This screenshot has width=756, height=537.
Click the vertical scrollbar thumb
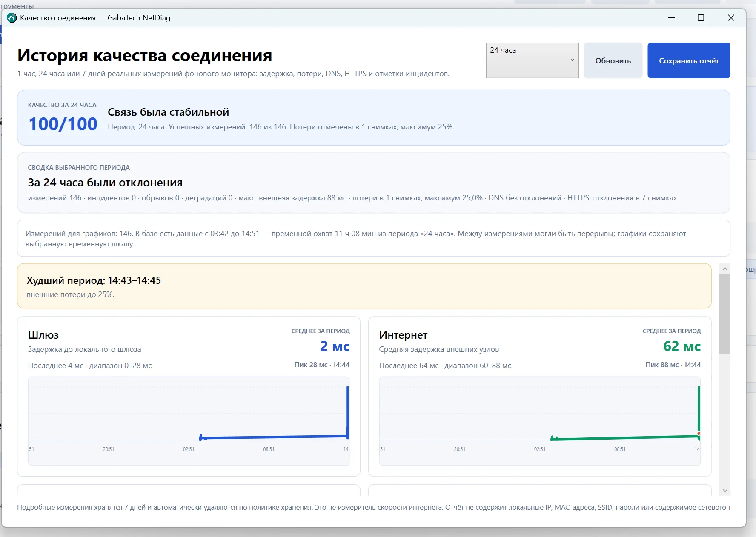pos(725,314)
